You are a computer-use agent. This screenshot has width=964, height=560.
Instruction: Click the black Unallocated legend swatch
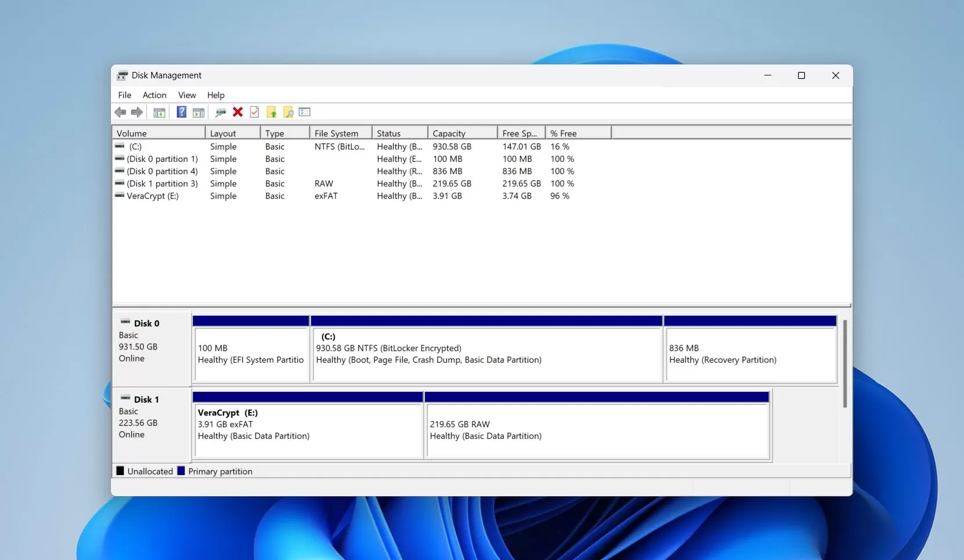[x=120, y=471]
